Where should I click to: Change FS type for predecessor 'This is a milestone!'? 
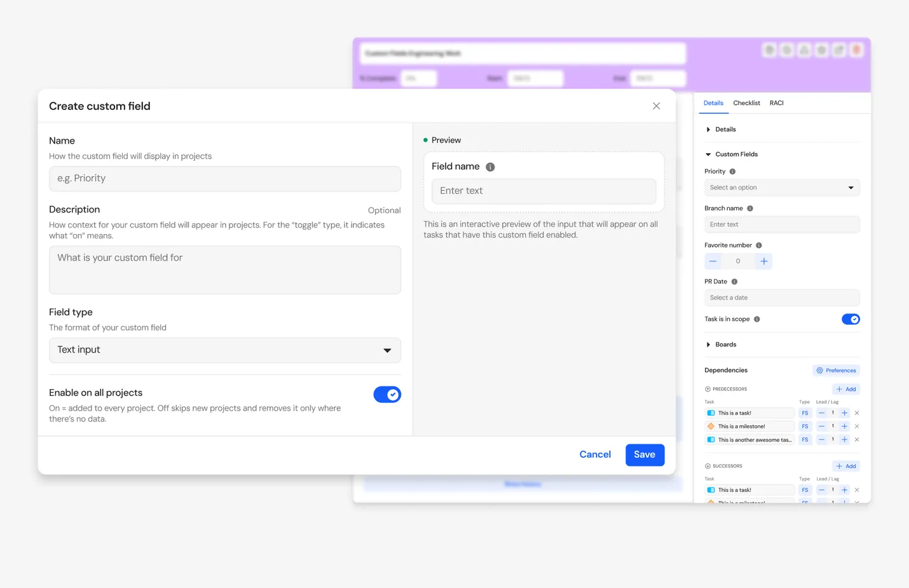pyautogui.click(x=805, y=427)
